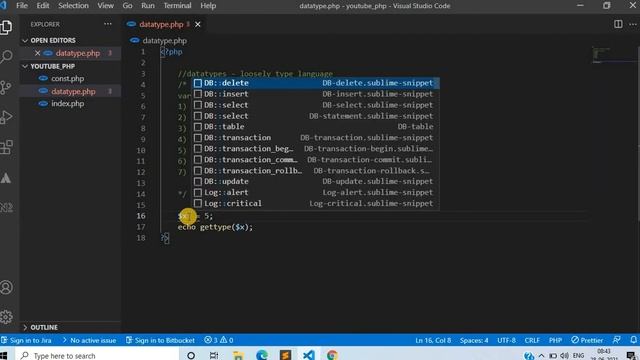Open Sublime Text from taskbar
Screen dimensions: 640x360
pos(285,356)
